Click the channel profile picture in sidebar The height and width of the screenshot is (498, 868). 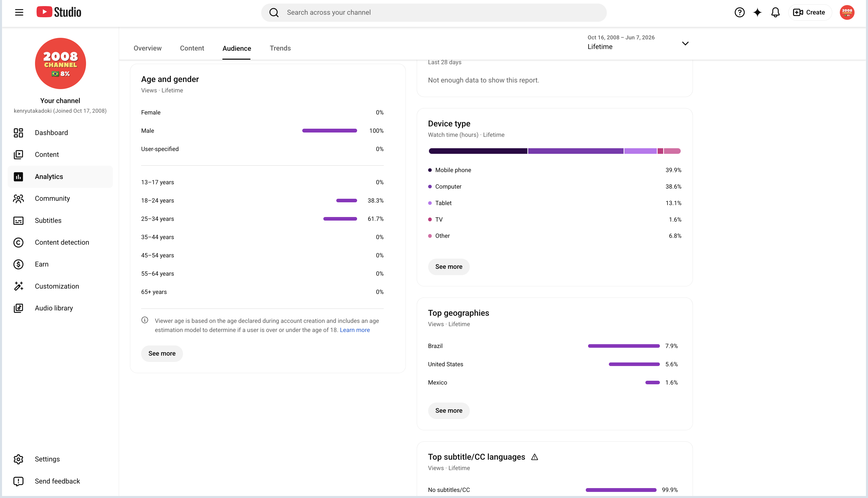pyautogui.click(x=61, y=64)
